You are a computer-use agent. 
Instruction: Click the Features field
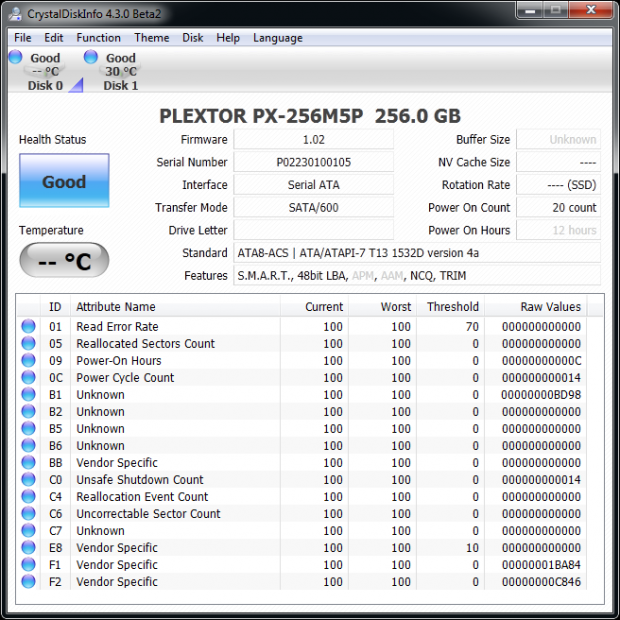[x=417, y=275]
